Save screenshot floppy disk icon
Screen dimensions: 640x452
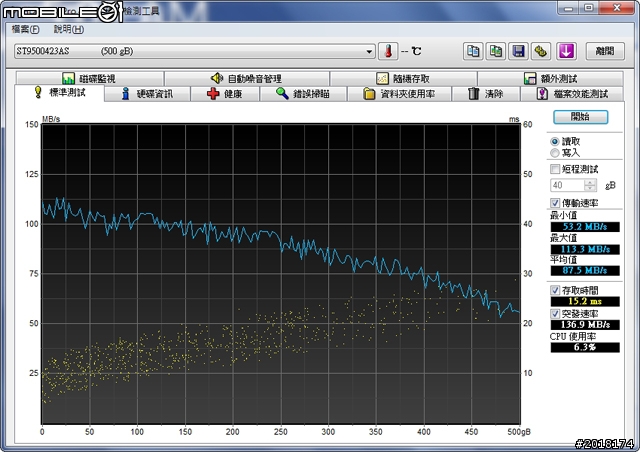tap(518, 51)
